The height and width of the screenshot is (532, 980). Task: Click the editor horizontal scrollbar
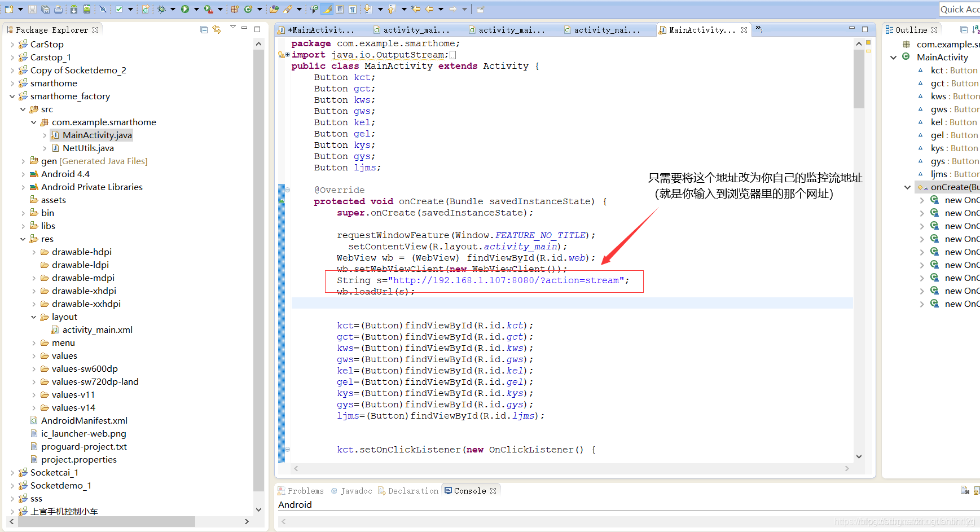click(x=571, y=468)
